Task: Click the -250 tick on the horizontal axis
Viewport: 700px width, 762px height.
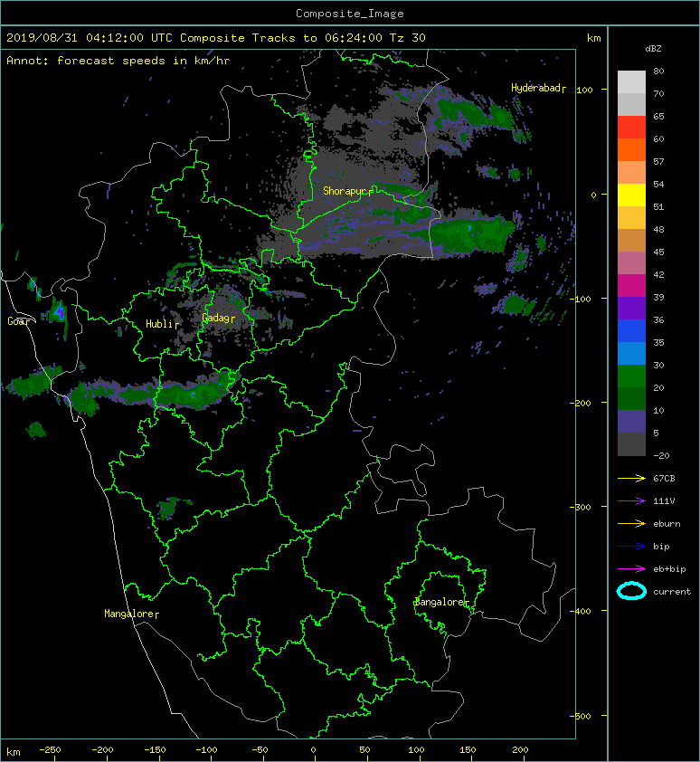Action: click(50, 750)
